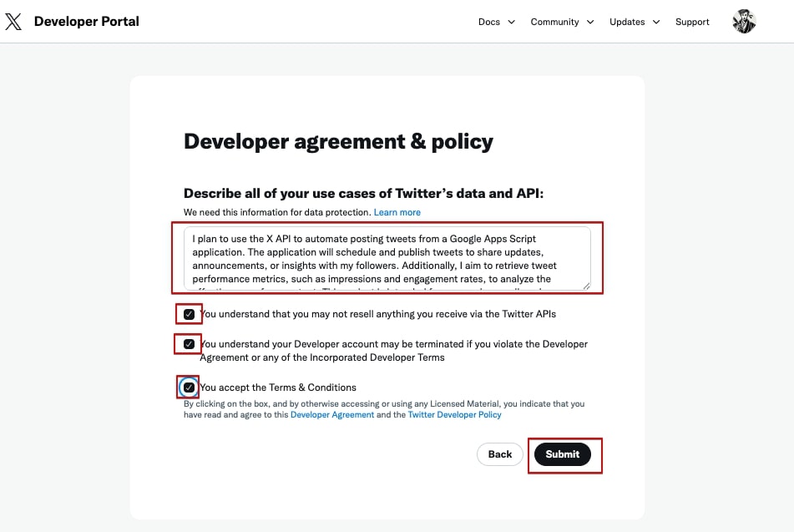Screen dimensions: 794x532
Task: Open the Developer Portal home title
Action: (87, 21)
